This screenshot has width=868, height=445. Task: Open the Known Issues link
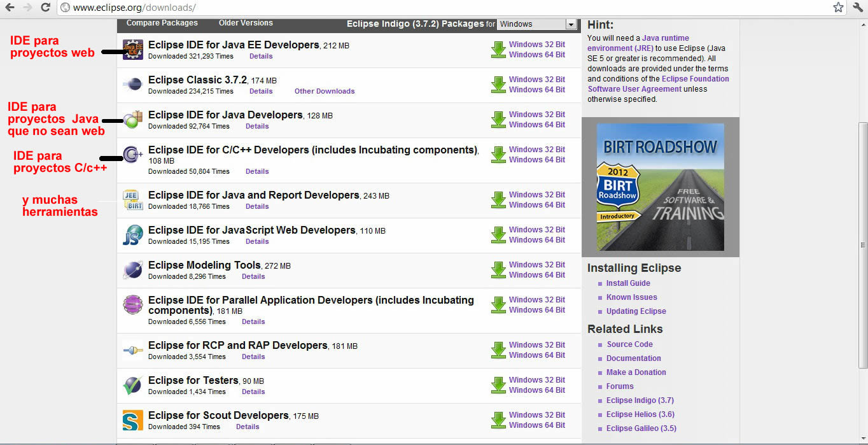pyautogui.click(x=632, y=297)
